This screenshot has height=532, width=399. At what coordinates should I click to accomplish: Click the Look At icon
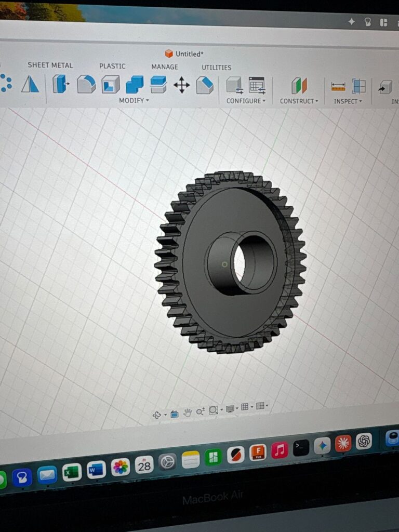[175, 414]
